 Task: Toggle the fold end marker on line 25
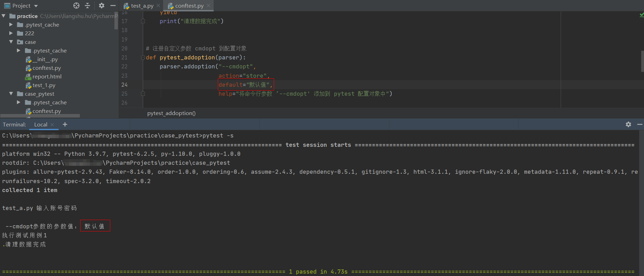[x=143, y=94]
